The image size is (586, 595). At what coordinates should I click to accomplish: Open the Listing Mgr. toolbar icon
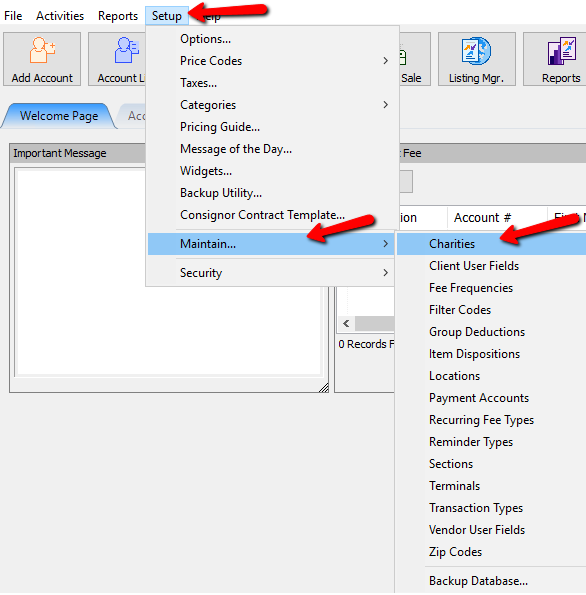click(477, 59)
